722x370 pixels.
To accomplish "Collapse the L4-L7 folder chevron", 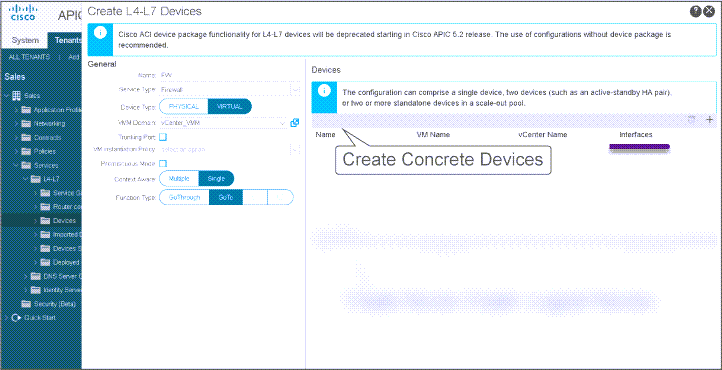I will [x=26, y=179].
